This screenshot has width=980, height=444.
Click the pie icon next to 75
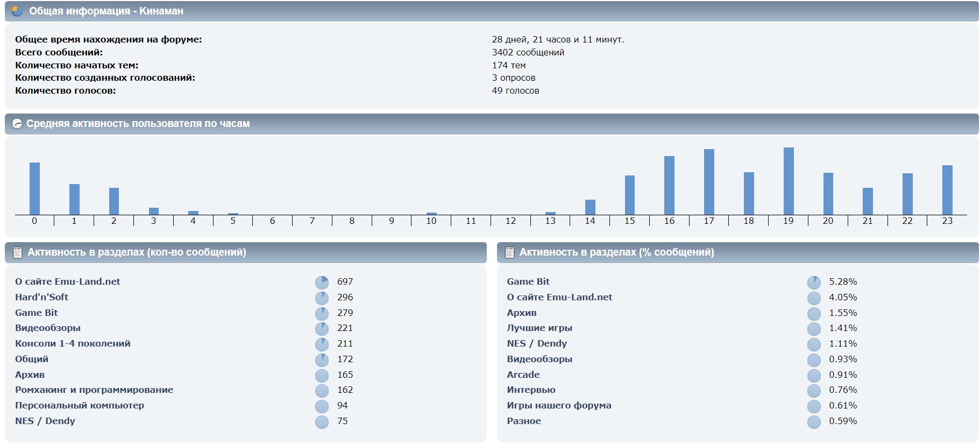click(x=322, y=422)
